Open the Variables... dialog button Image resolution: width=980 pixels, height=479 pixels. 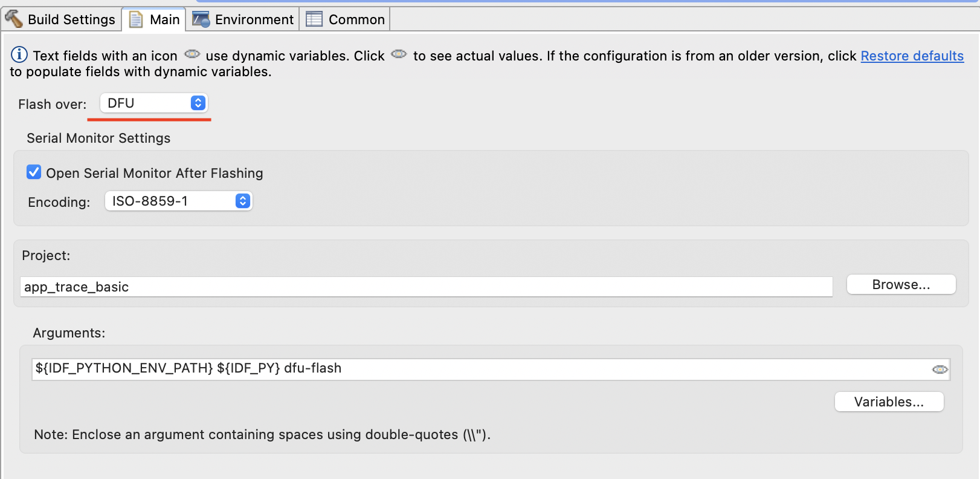[x=889, y=402]
